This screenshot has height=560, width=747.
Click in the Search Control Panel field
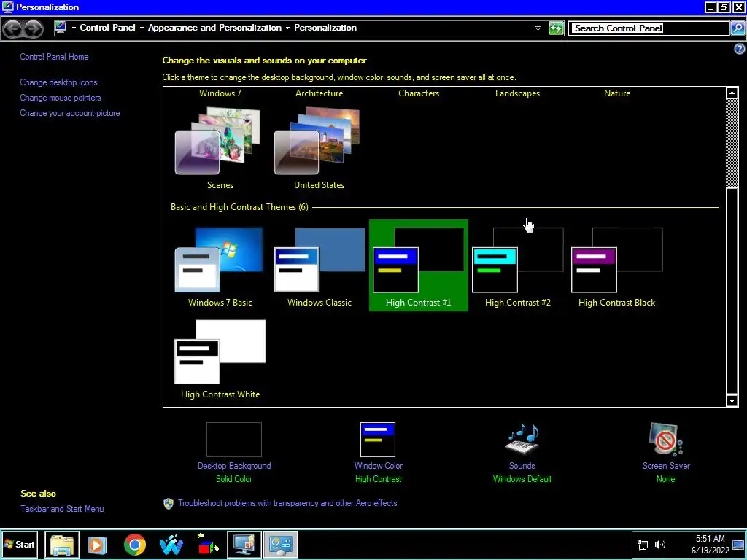coord(649,28)
